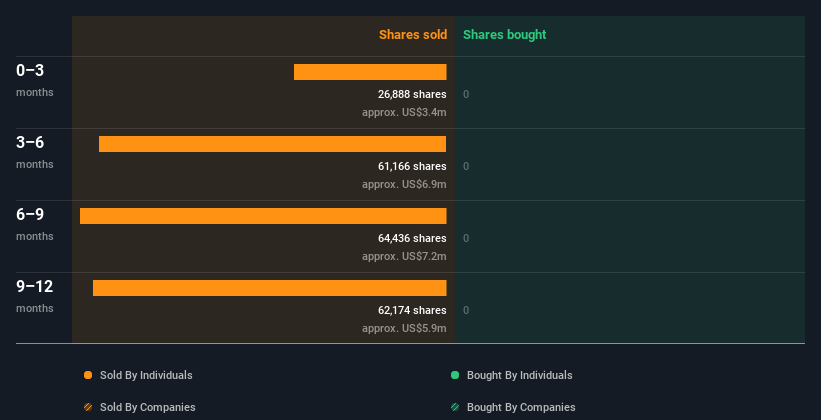Click the bought 0 value in 3–6 months row

click(x=466, y=167)
